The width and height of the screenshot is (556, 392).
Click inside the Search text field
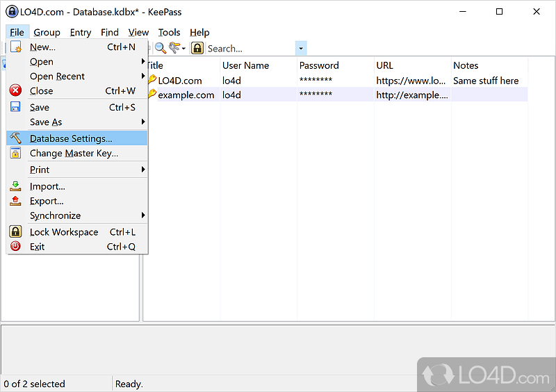pyautogui.click(x=249, y=49)
